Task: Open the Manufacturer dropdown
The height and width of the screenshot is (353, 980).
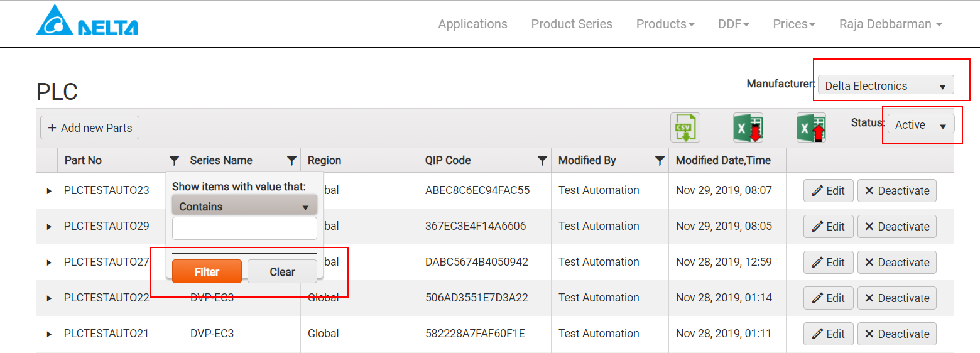Action: (x=885, y=86)
